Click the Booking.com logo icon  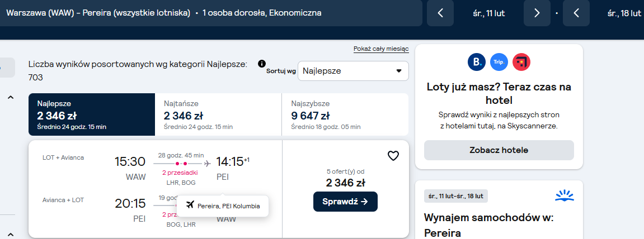477,63
